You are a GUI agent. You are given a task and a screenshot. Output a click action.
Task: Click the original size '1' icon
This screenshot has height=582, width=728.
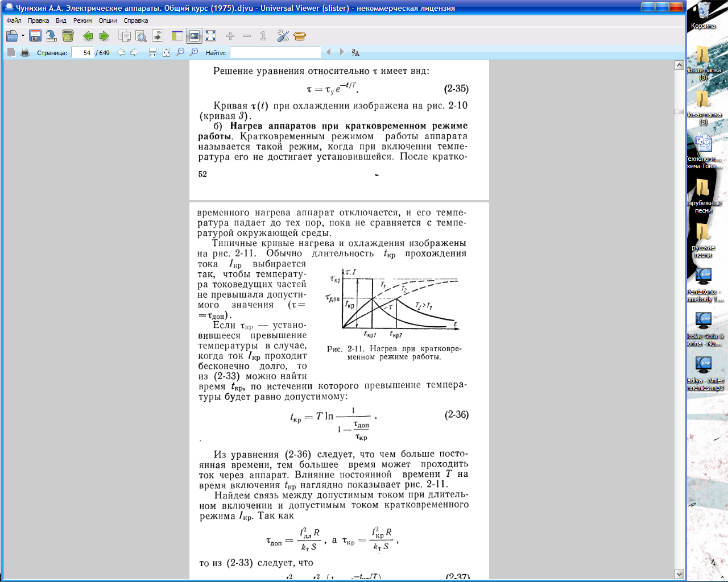(263, 36)
